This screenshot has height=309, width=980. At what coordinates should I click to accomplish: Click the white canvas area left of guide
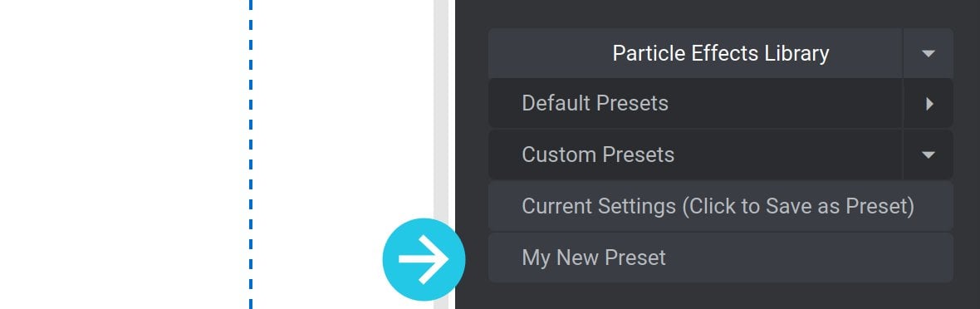124,154
